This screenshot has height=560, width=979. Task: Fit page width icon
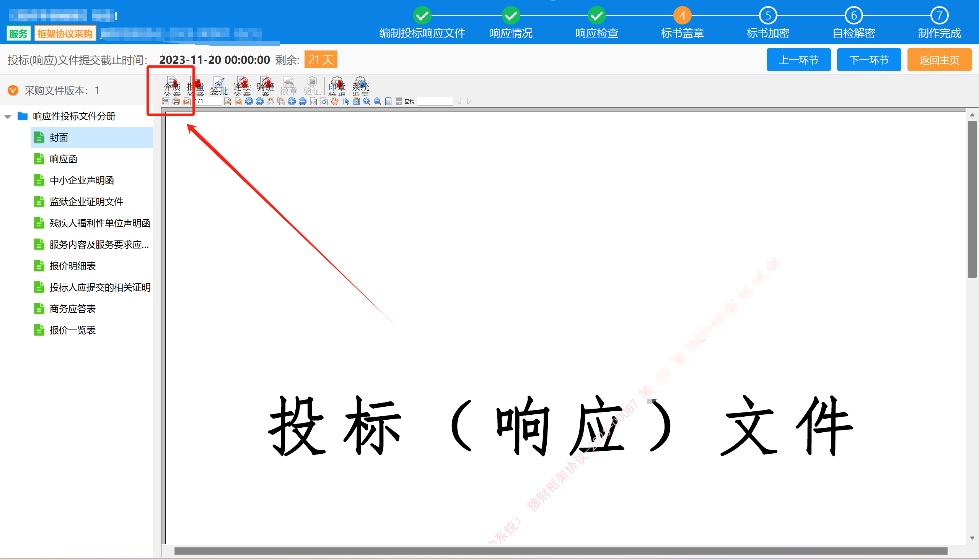click(x=313, y=101)
